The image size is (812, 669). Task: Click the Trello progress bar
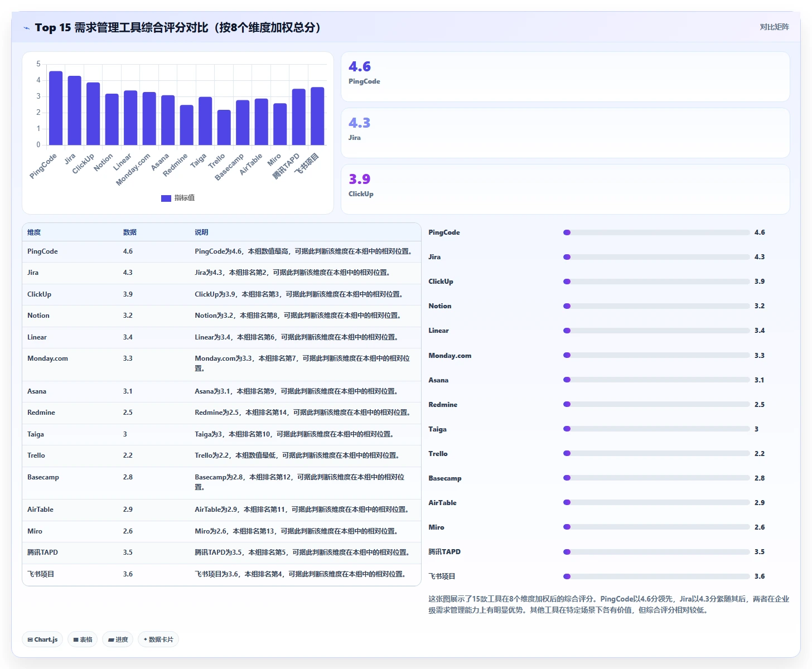pyautogui.click(x=656, y=453)
